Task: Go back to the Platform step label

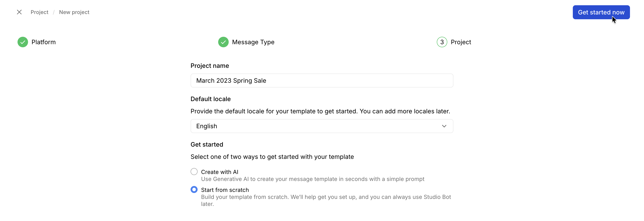Action: (x=44, y=42)
